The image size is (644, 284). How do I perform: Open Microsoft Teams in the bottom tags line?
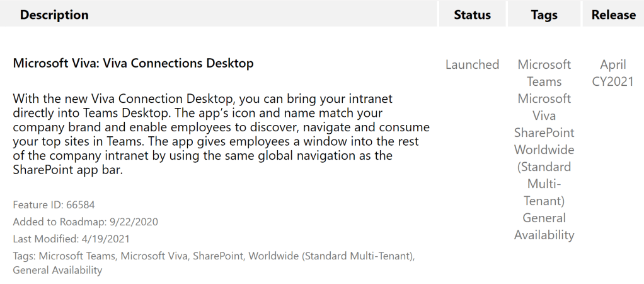[78, 256]
